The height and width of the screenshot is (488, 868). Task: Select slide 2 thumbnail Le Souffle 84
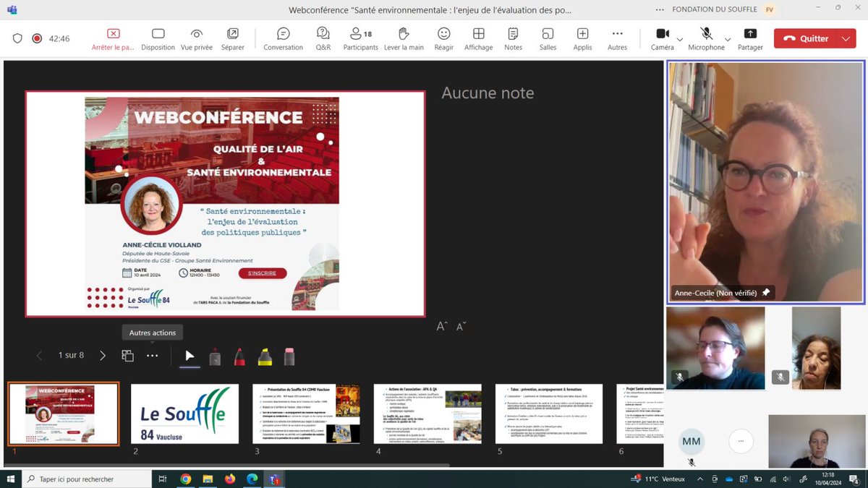184,414
